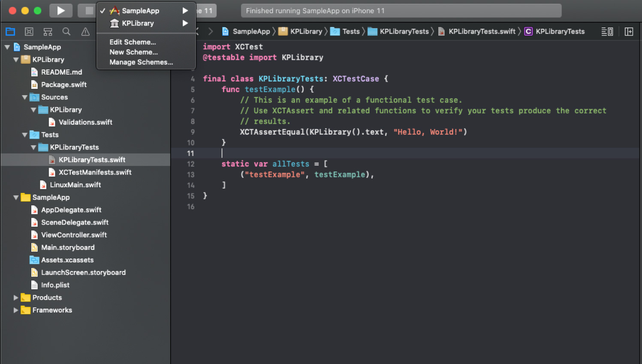Click the activity status bar field
The width and height of the screenshot is (642, 364).
[x=401, y=11]
